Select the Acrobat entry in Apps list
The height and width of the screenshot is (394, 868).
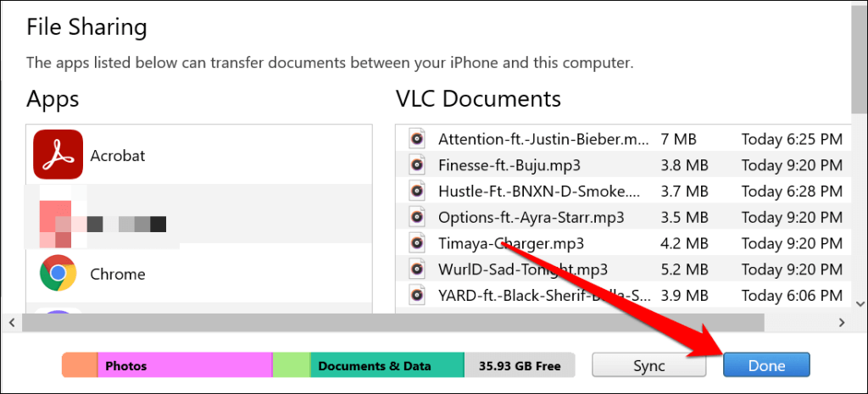117,155
